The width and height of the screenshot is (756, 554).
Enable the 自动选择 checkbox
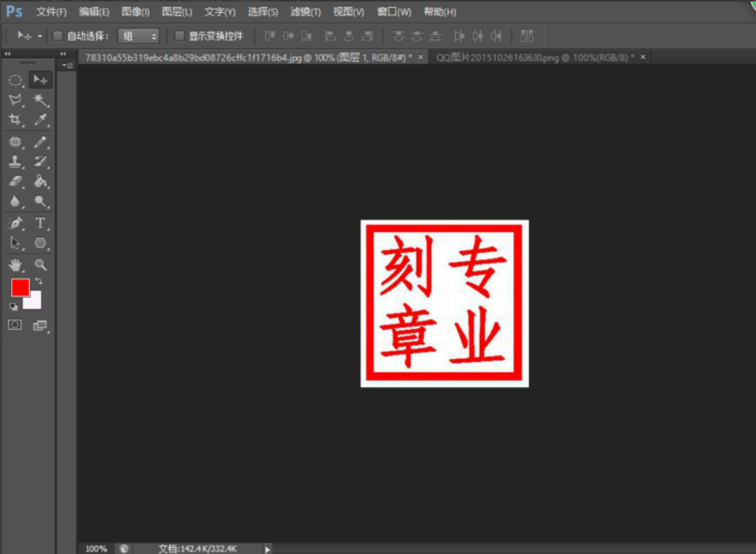tap(57, 36)
